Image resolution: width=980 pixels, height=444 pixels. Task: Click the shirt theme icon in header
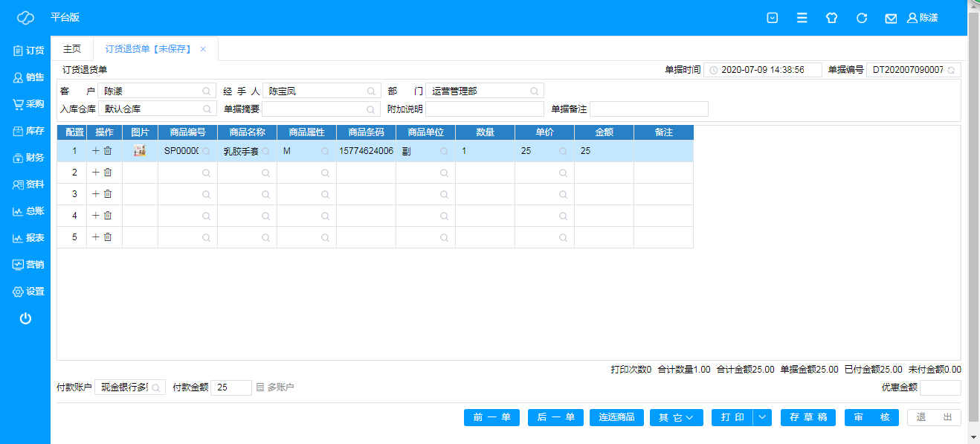click(832, 18)
